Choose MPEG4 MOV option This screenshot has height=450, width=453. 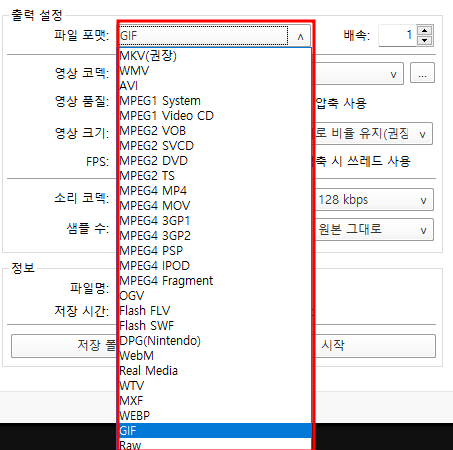[215, 206]
